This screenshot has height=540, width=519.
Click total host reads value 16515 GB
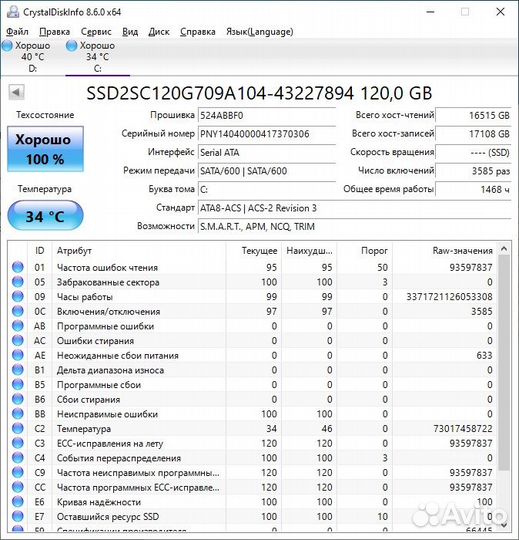(x=473, y=115)
